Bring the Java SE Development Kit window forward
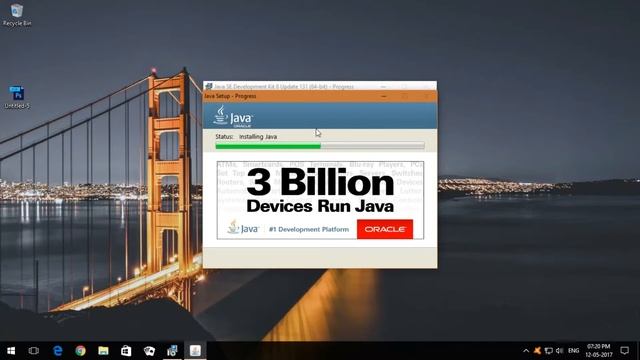Image resolution: width=640 pixels, height=360 pixels. point(284,87)
